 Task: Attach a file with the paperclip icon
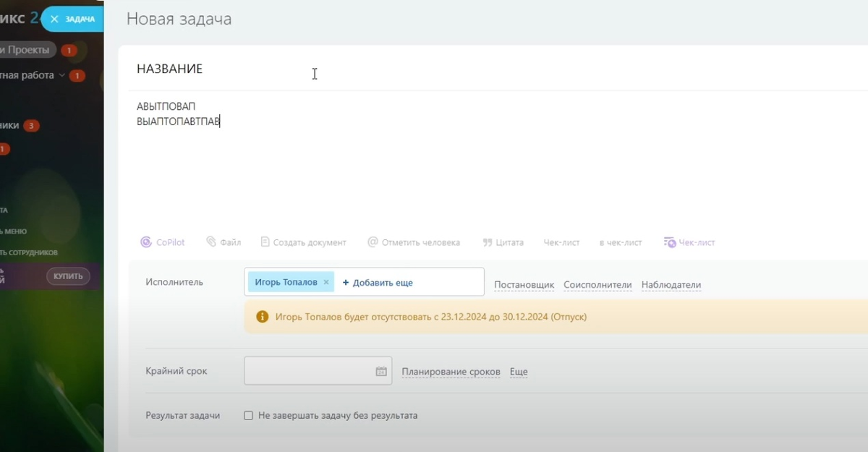[210, 242]
